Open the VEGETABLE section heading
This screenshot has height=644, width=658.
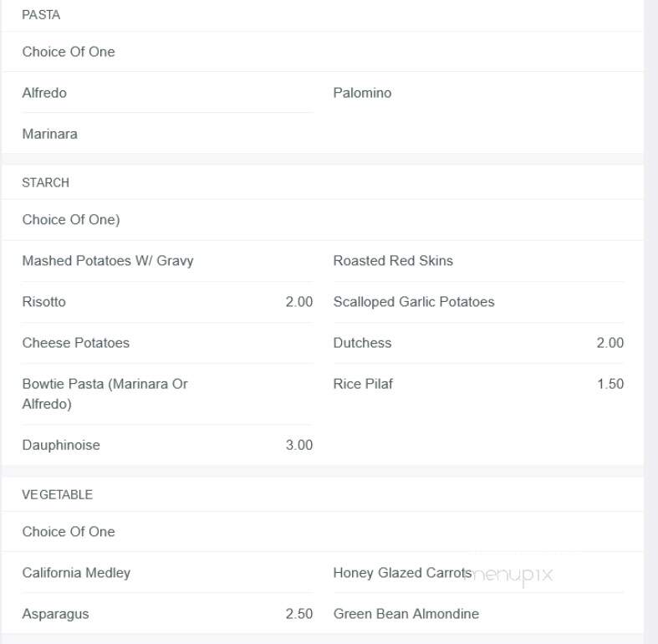pos(58,494)
